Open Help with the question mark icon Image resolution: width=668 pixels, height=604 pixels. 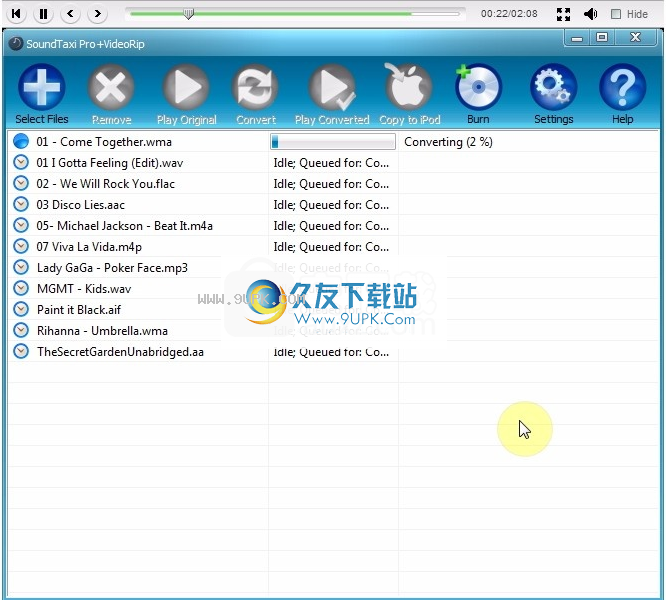622,87
